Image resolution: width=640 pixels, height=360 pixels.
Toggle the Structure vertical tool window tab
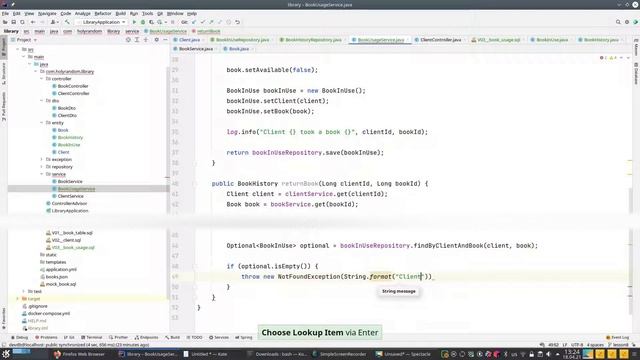click(4, 73)
